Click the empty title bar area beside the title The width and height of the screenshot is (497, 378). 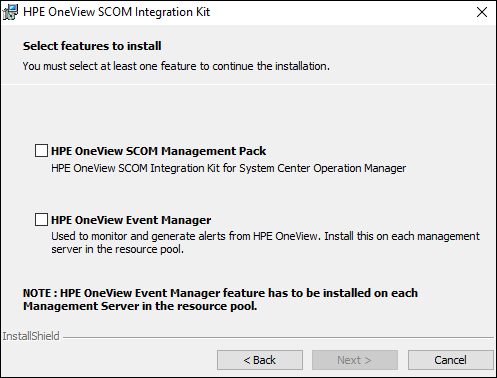340,12
